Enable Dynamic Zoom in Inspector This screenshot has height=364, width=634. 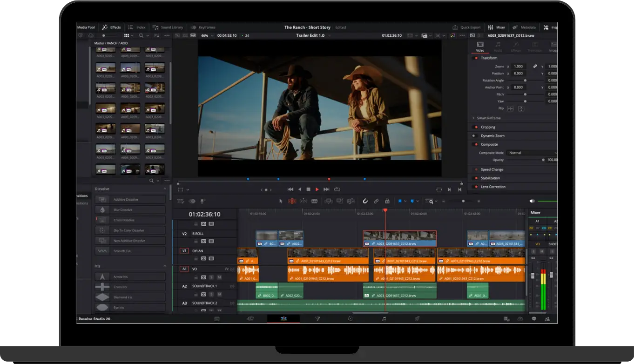pyautogui.click(x=474, y=136)
